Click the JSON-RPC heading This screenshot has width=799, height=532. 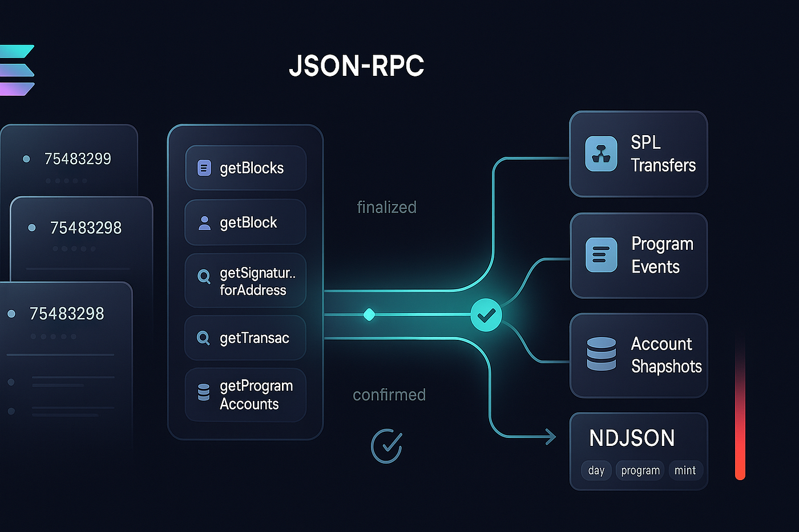(x=357, y=66)
